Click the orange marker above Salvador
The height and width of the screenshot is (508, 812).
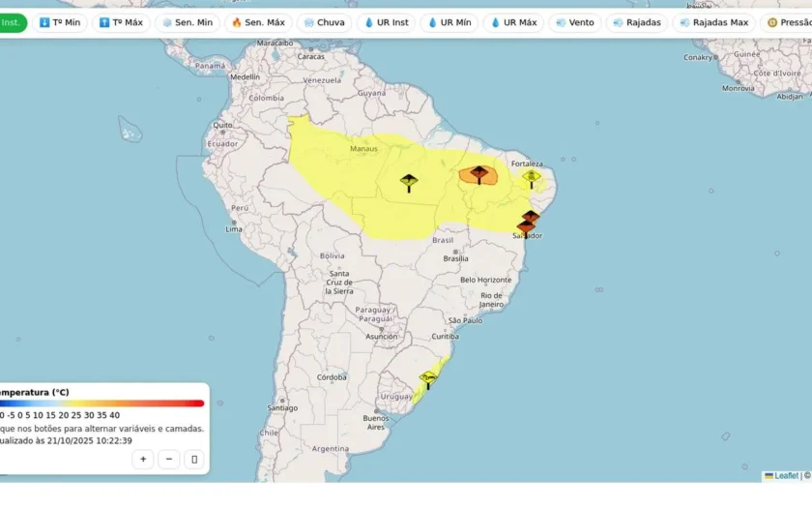coord(531,217)
